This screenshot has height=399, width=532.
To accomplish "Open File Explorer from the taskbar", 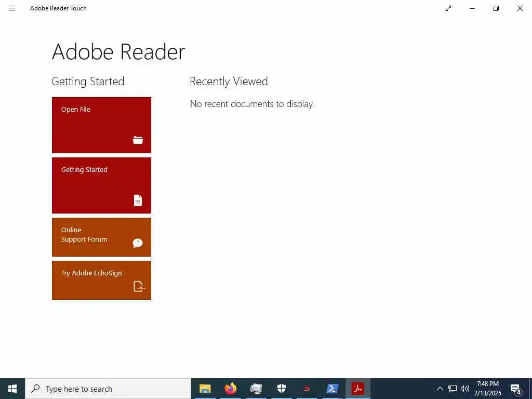I will [x=205, y=389].
